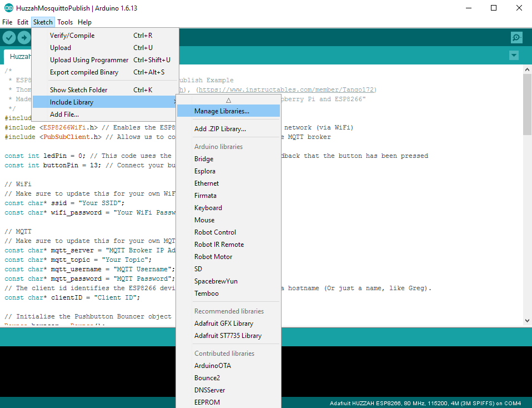
Task: Select the Bounce2 contributed library
Action: pos(207,377)
